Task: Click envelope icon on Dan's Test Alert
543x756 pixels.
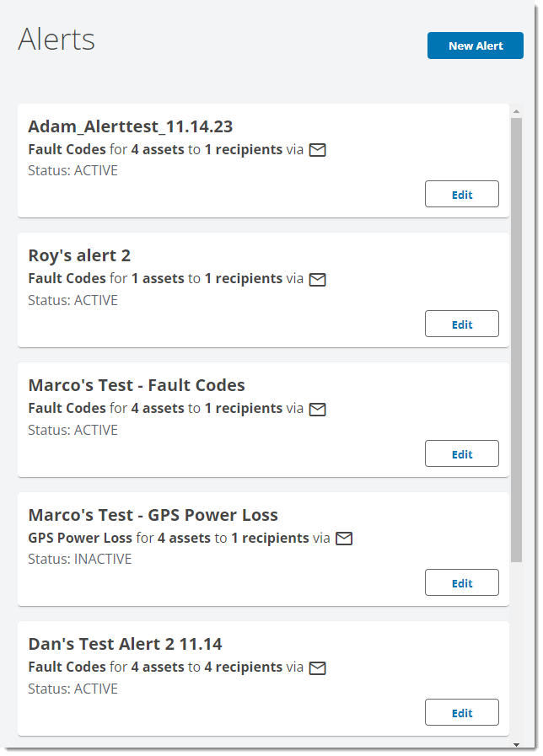Action: click(317, 668)
